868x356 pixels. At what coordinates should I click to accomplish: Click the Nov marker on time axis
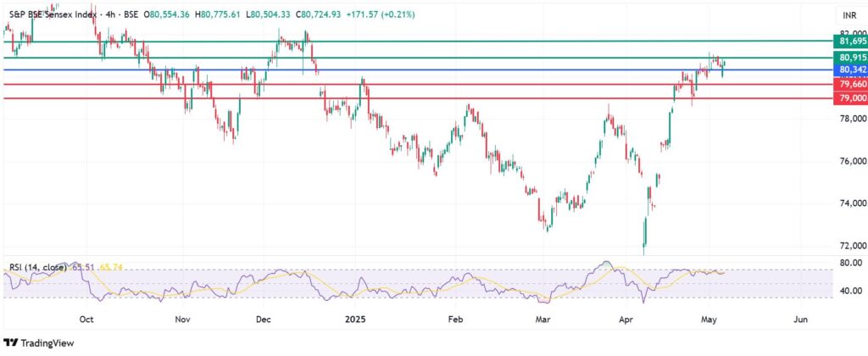182,320
